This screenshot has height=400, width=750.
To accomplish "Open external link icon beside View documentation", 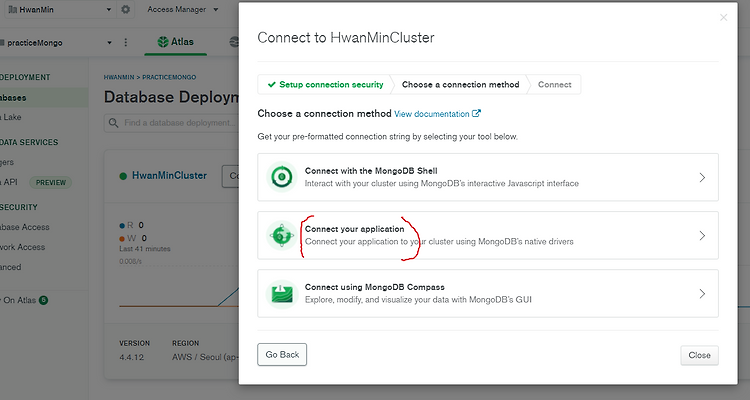I will point(476,113).
